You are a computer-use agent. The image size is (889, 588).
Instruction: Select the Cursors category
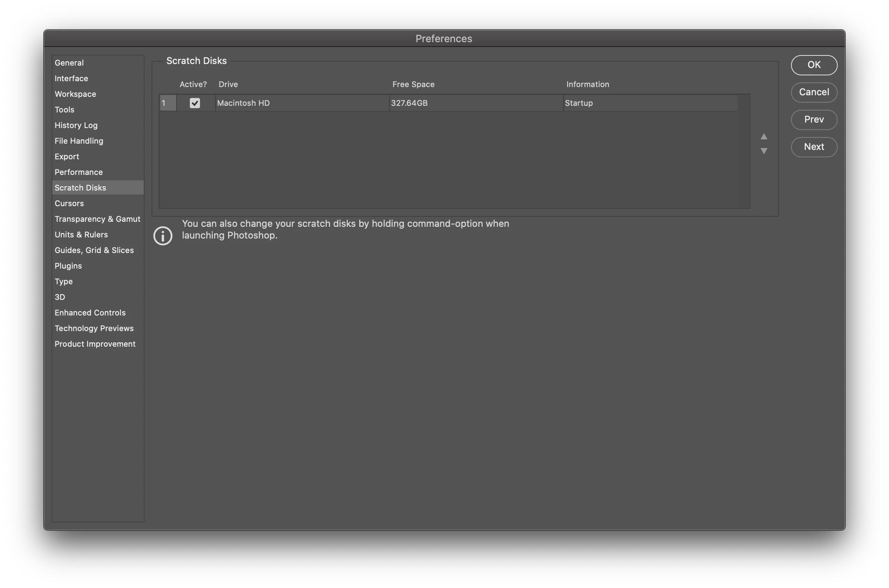tap(69, 203)
